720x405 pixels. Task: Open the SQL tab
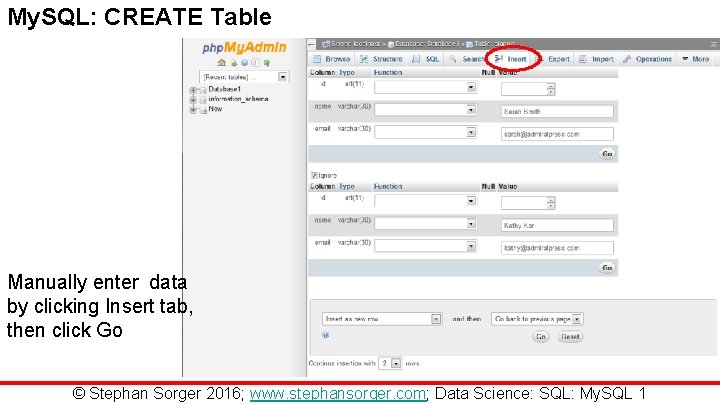[x=426, y=59]
